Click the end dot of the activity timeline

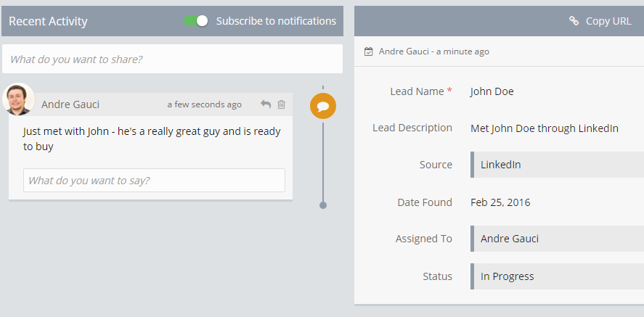pyautogui.click(x=323, y=205)
